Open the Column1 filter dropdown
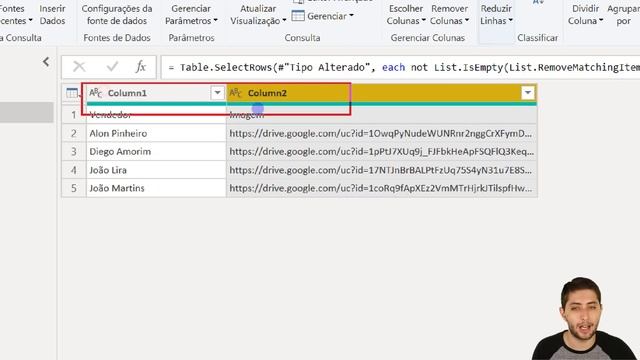 pyautogui.click(x=217, y=93)
